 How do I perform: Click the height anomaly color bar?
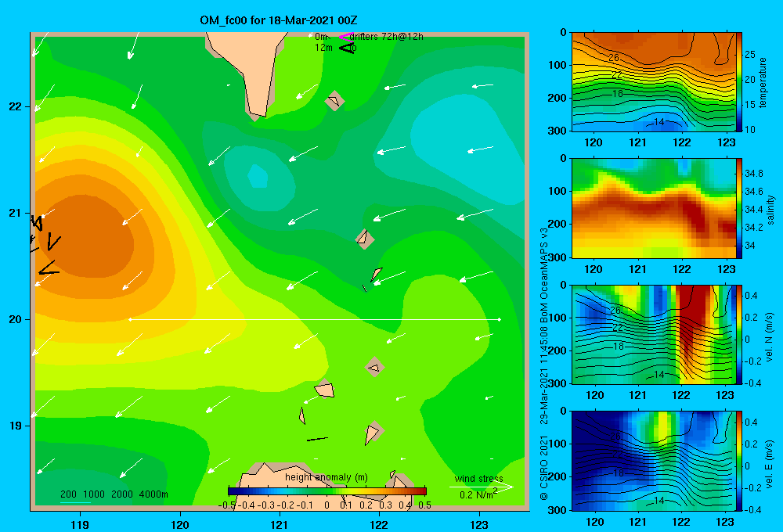tap(327, 491)
